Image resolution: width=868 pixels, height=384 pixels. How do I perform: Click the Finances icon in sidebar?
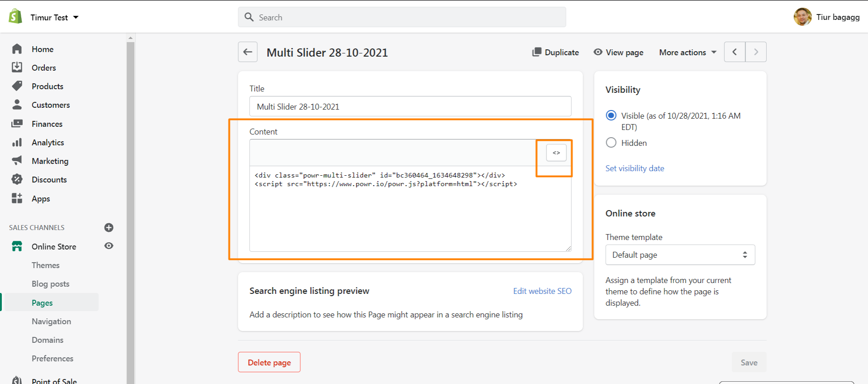point(17,124)
